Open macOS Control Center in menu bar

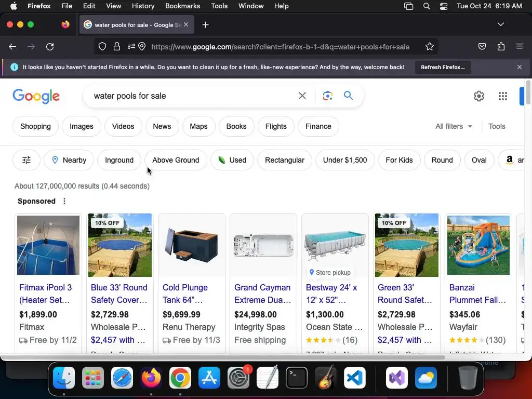tap(444, 6)
